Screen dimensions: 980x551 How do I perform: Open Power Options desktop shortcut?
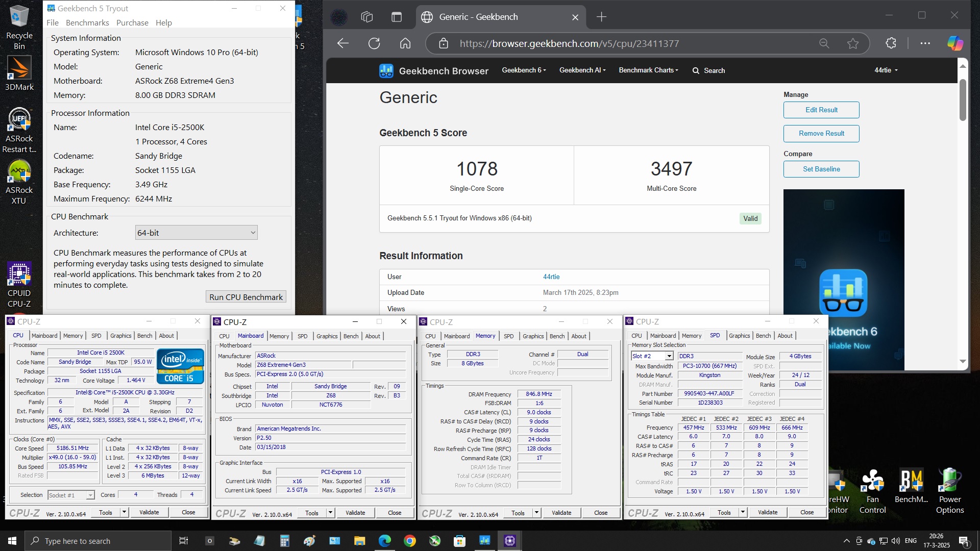tap(950, 492)
